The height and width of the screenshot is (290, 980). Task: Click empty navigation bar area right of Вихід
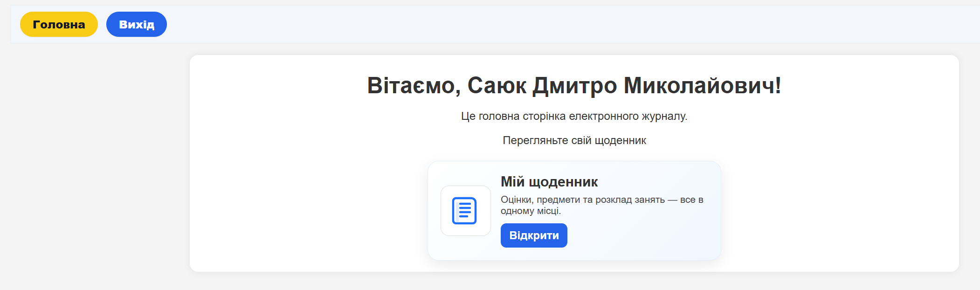[559, 24]
